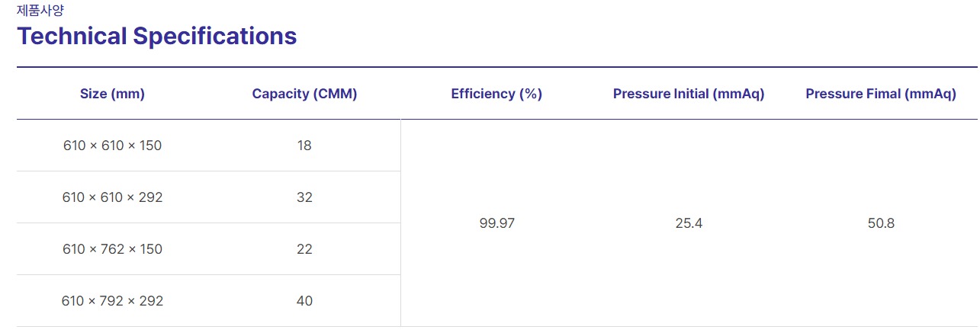Select the 610 × 610 × 292 size cell
This screenshot has width=980, height=333.
(112, 197)
